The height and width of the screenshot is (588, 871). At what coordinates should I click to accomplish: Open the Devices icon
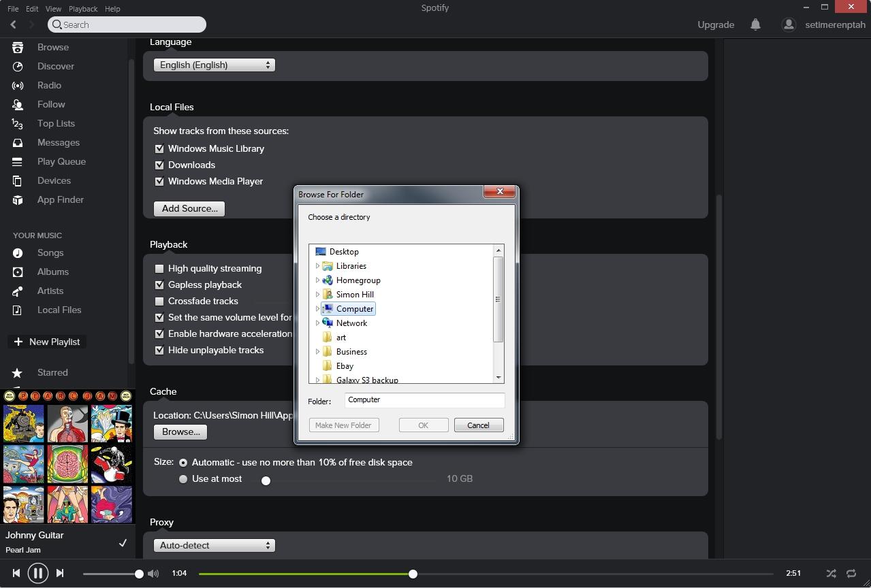[18, 180]
